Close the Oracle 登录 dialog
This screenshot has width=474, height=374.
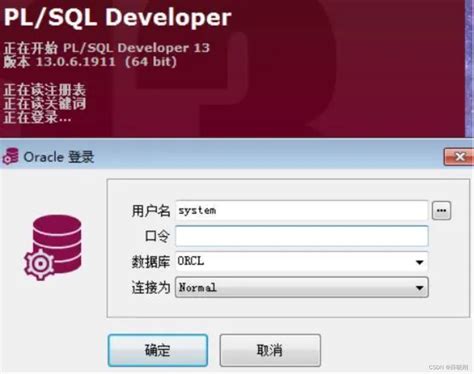(x=459, y=157)
